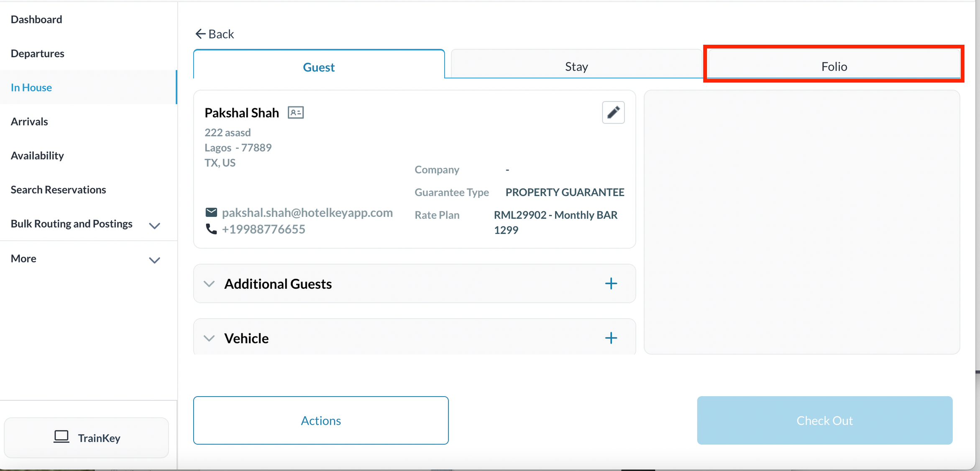
Task: Expand the Vehicle section chevron
Action: [209, 338]
